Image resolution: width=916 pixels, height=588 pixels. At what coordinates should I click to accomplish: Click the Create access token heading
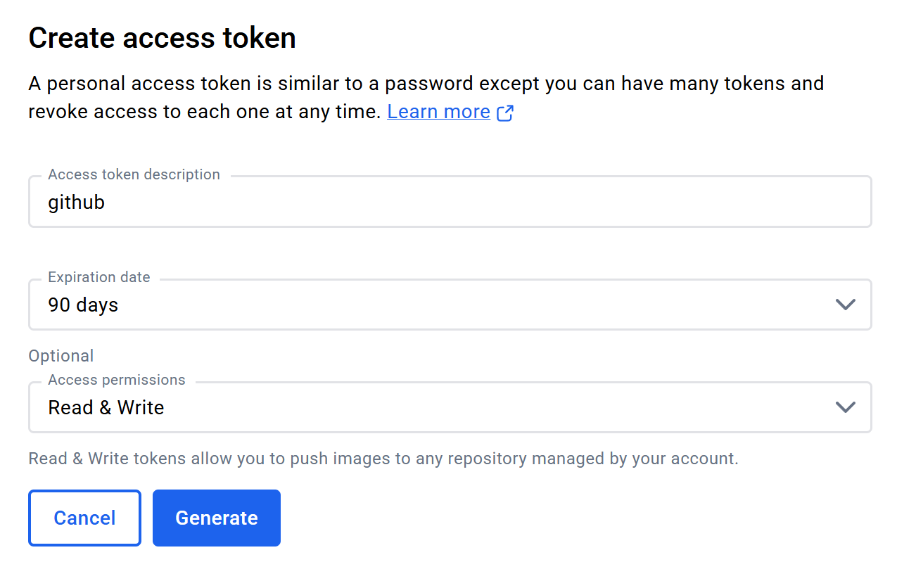pyautogui.click(x=162, y=38)
